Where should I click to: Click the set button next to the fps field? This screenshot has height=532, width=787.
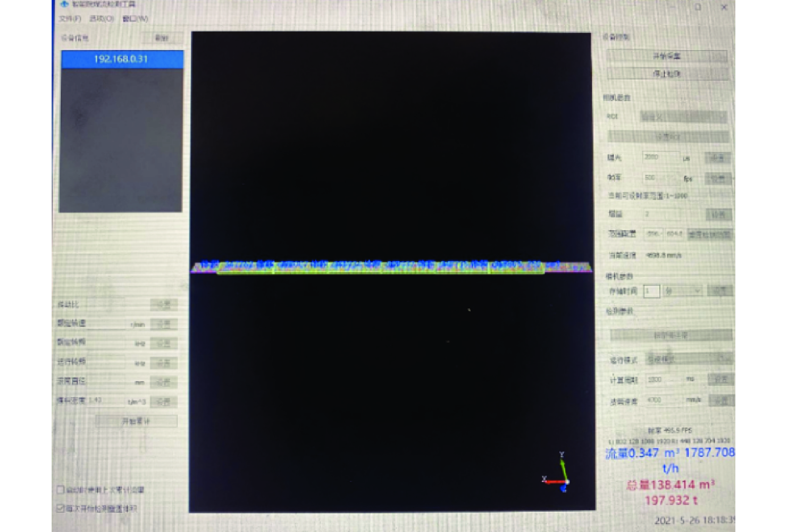[717, 179]
